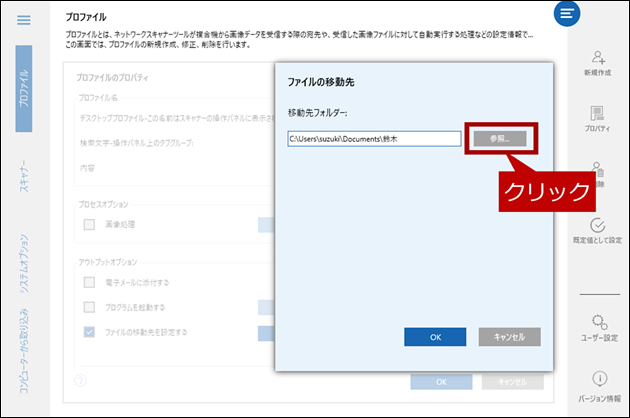Uncheck ファイルの移動先を設定する checkbox
The width and height of the screenshot is (630, 418).
click(x=90, y=331)
